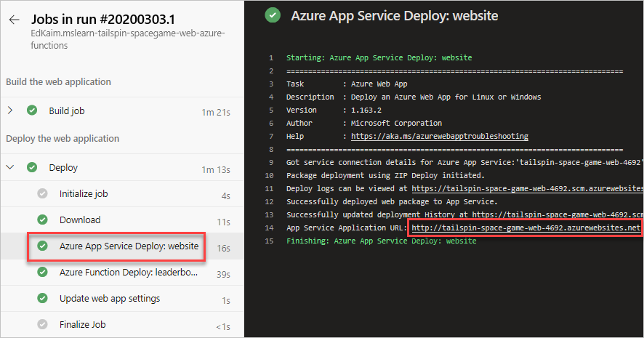Click status icon of Azure Function Deploy step
Image resolution: width=644 pixels, height=338 pixels.
tap(43, 273)
